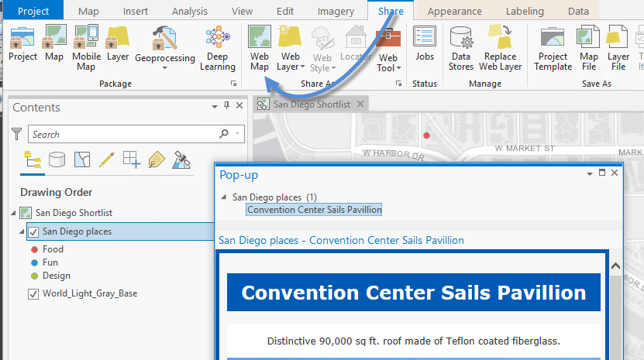Screen dimensions: 644x360
Task: Save as Map File
Action: tap(588, 47)
